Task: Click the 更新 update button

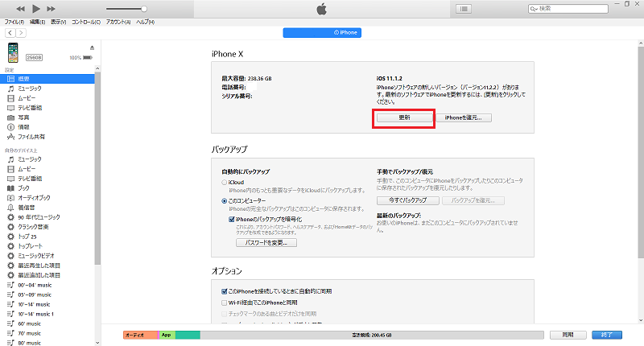Action: (405, 117)
